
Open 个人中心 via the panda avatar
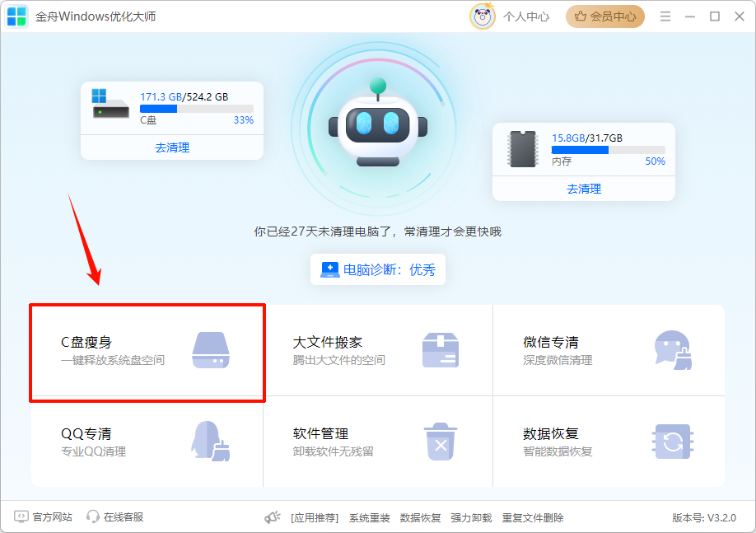(x=483, y=16)
